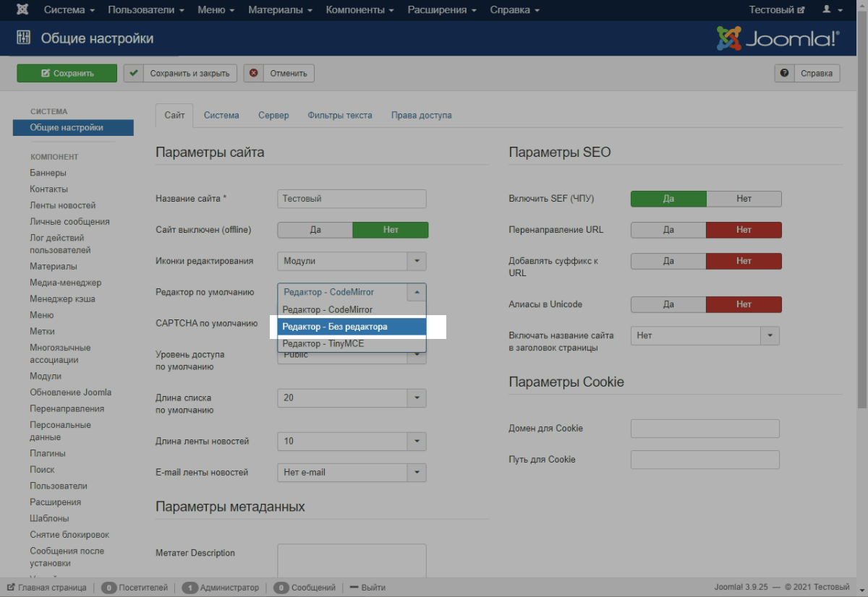This screenshot has width=868, height=597.
Task: Click the Выйти logout icon in status bar
Action: click(x=354, y=588)
